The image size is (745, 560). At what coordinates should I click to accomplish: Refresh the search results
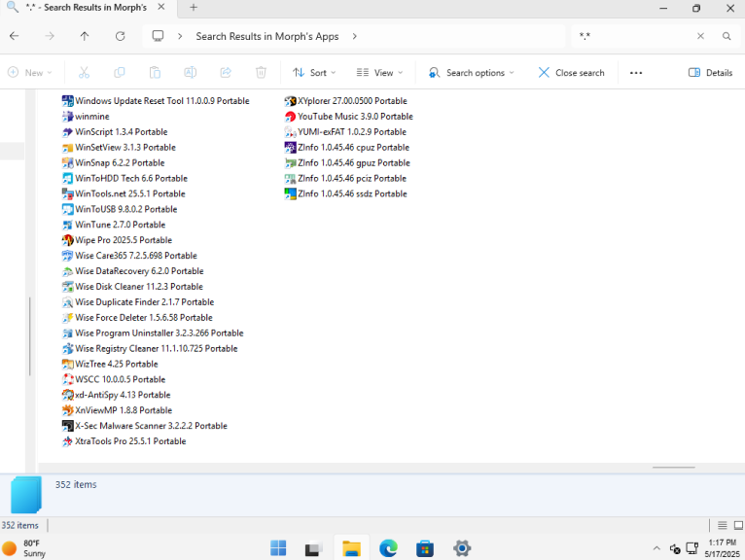pyautogui.click(x=121, y=36)
